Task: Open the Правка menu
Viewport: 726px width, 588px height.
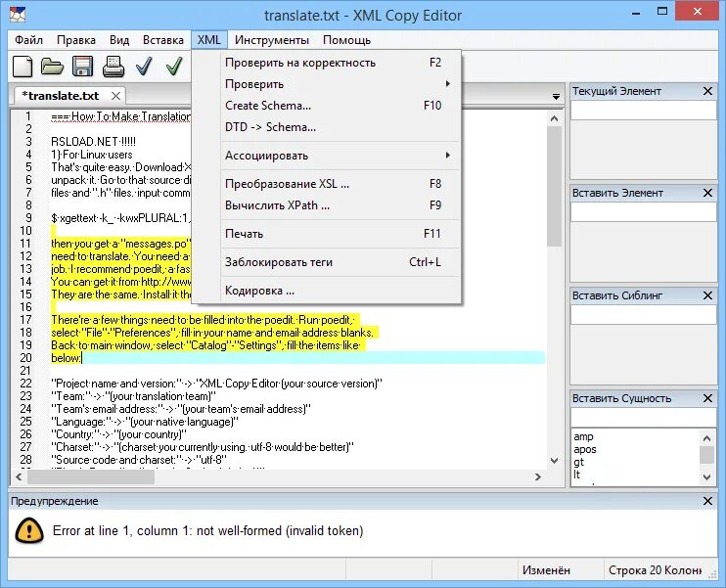Action: click(76, 40)
